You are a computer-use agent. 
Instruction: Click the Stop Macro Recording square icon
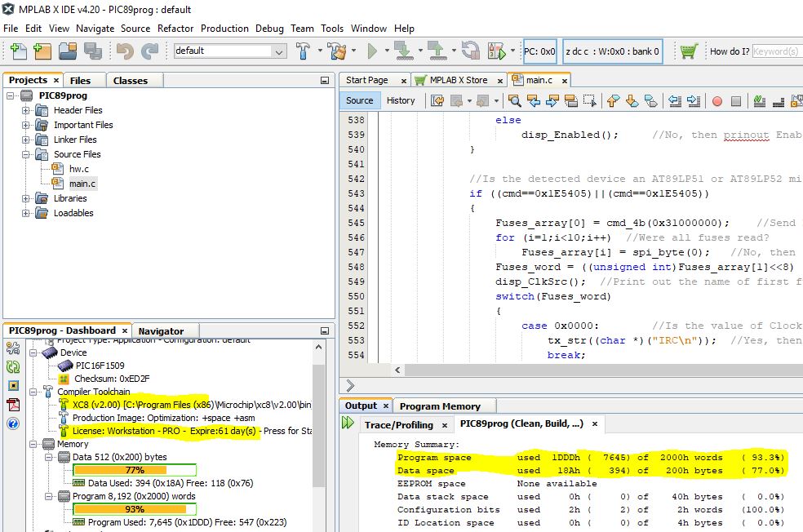[736, 101]
